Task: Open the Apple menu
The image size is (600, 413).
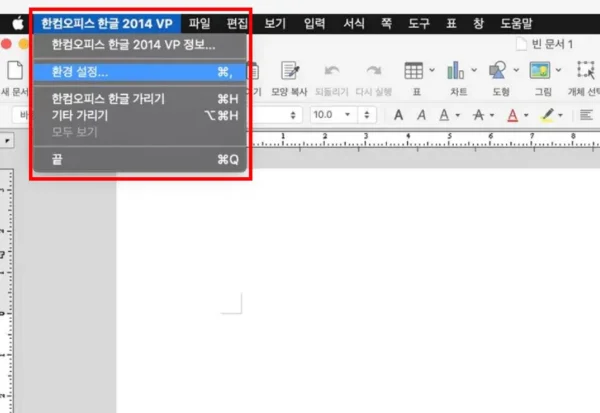Action: tap(18, 24)
